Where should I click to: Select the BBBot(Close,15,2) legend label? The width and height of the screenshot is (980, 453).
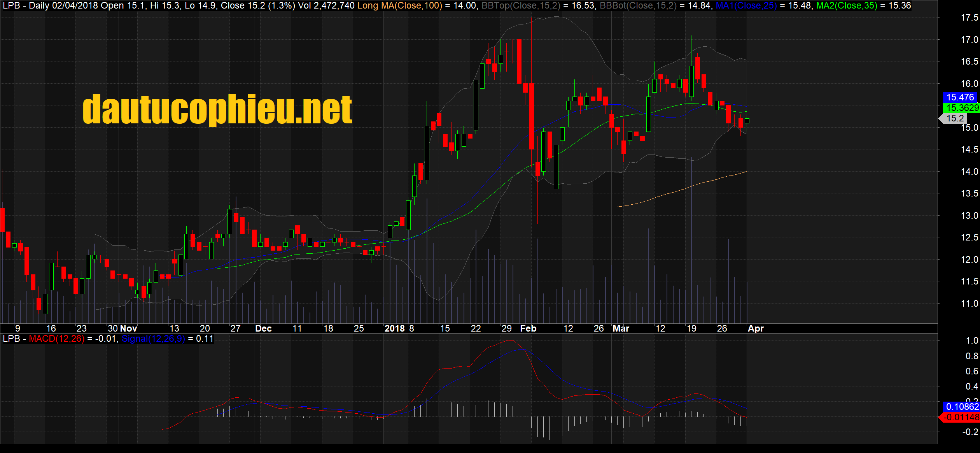pos(639,5)
